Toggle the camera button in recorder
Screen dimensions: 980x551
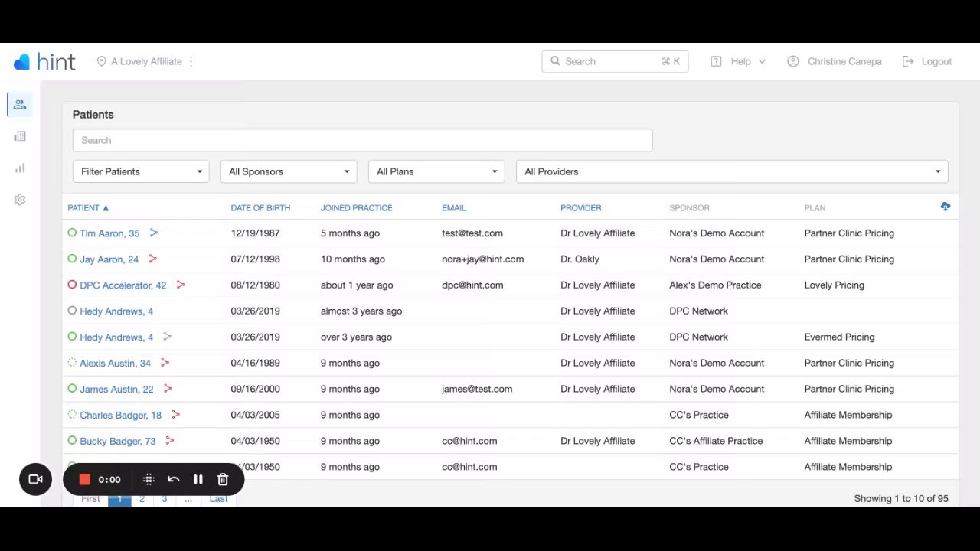coord(35,479)
